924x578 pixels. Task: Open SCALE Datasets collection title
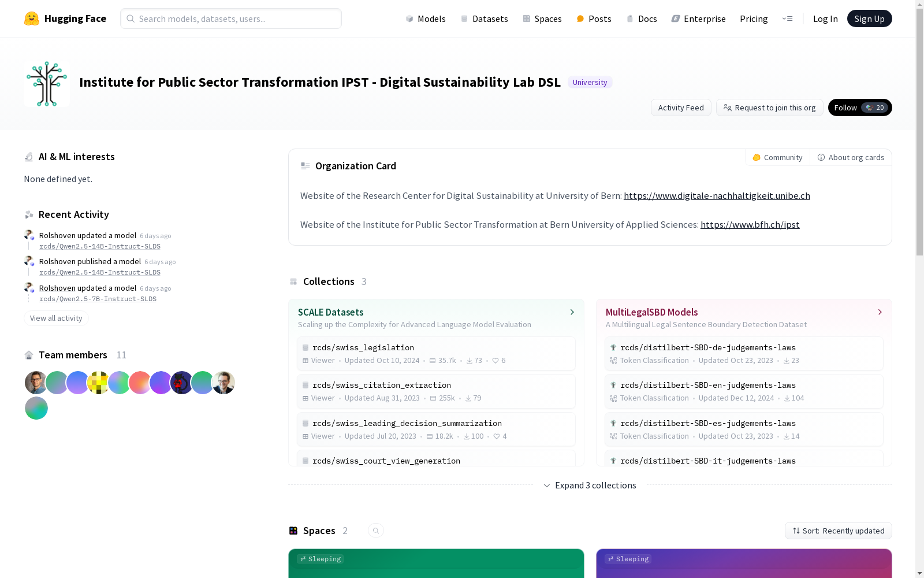click(x=330, y=312)
